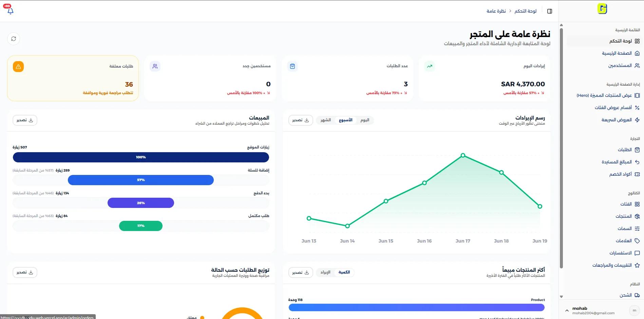Click the grid icon for الفئات

(637, 204)
